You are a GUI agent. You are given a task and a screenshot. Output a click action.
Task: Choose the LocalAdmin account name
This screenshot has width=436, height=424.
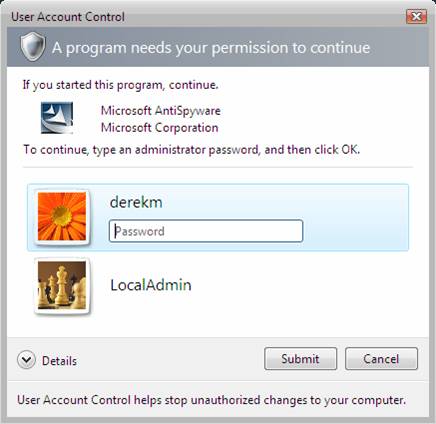[151, 285]
